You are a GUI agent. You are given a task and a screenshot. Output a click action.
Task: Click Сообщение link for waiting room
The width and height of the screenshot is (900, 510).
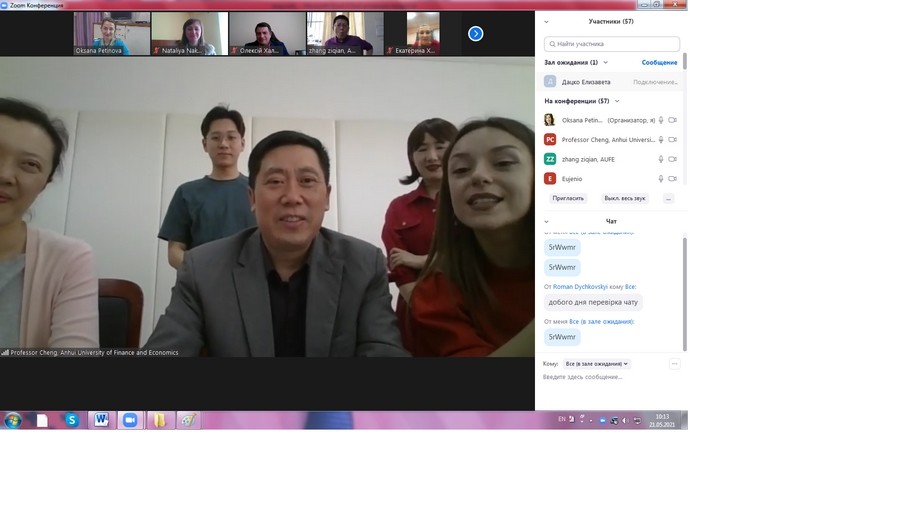pos(659,63)
